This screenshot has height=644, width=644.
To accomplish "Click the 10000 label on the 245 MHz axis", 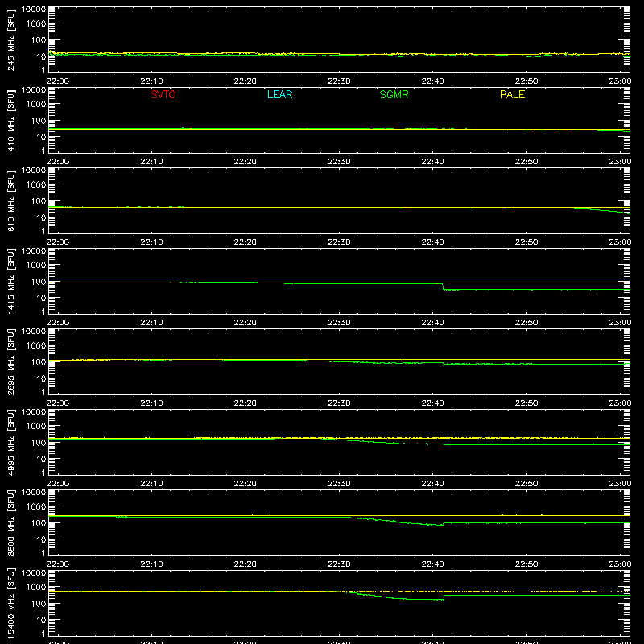I will [34, 10].
